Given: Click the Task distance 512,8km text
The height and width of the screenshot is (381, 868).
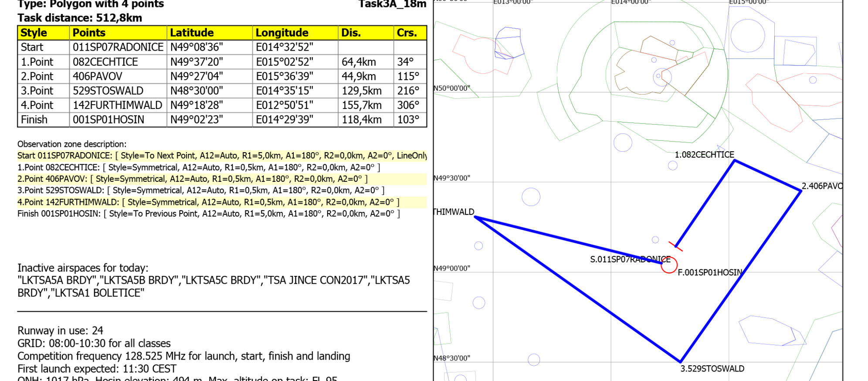Looking at the screenshot, I should point(80,18).
